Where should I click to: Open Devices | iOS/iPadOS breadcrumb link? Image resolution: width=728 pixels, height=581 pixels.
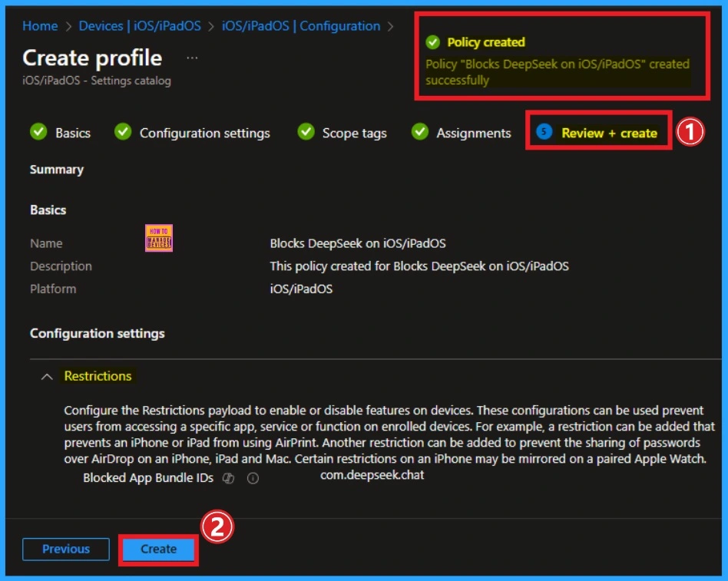pos(140,26)
